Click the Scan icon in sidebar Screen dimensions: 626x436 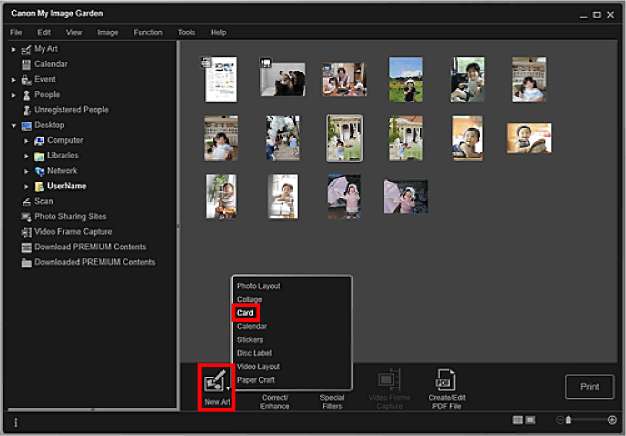(x=26, y=201)
